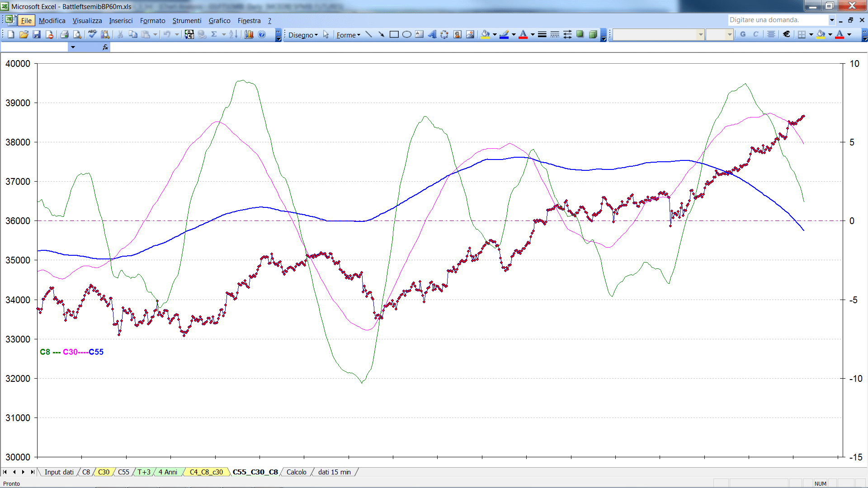Switch to the C30 sheet tab
868x488 pixels.
[104, 472]
